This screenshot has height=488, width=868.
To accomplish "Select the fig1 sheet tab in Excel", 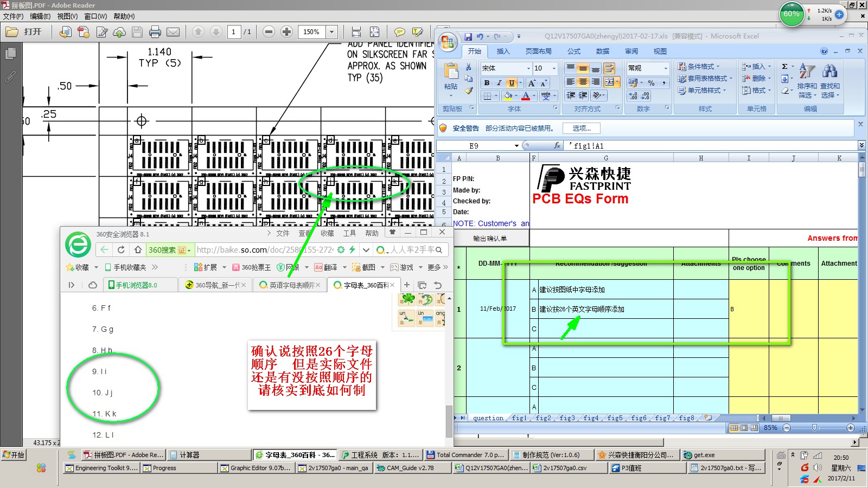I will [519, 418].
